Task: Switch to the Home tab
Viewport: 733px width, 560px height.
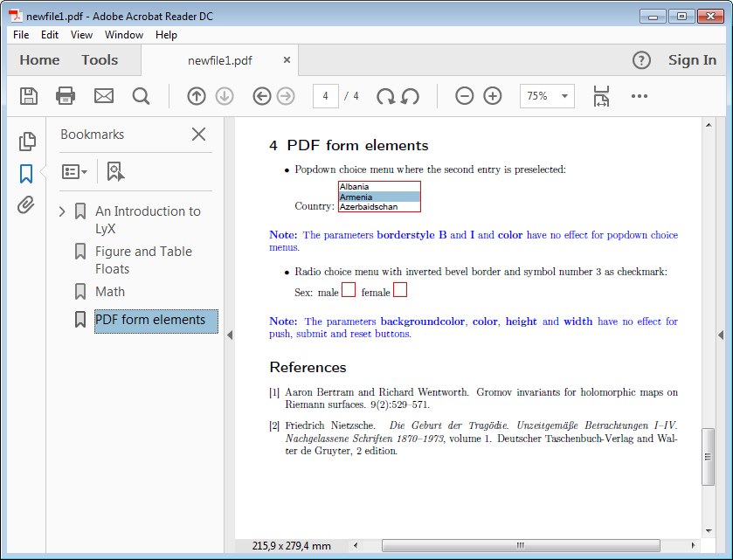Action: pos(39,60)
